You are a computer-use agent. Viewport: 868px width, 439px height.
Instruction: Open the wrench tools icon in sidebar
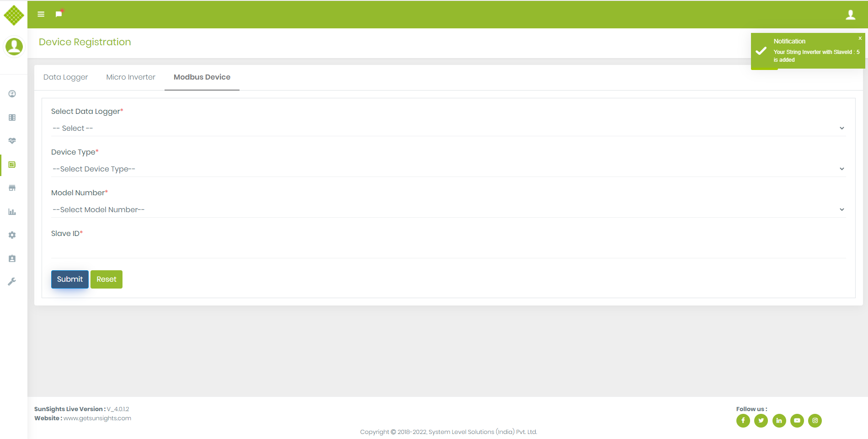coord(12,282)
